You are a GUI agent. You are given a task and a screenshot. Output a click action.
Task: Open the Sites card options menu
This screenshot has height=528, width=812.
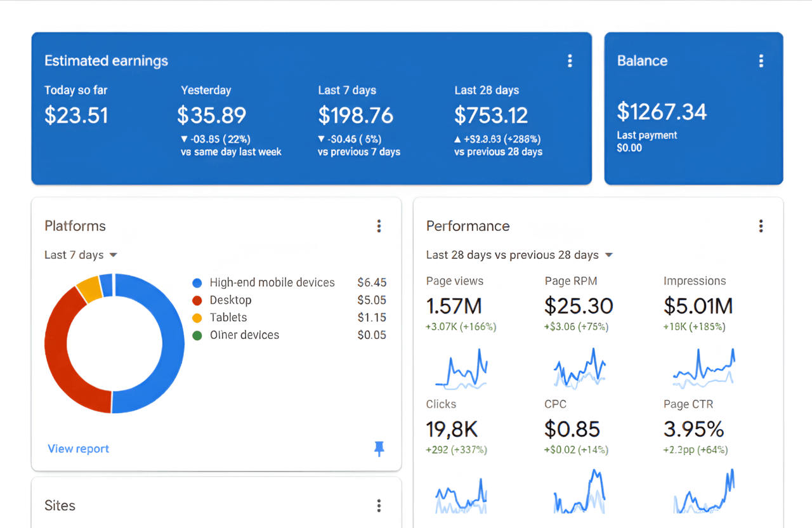pos(379,506)
